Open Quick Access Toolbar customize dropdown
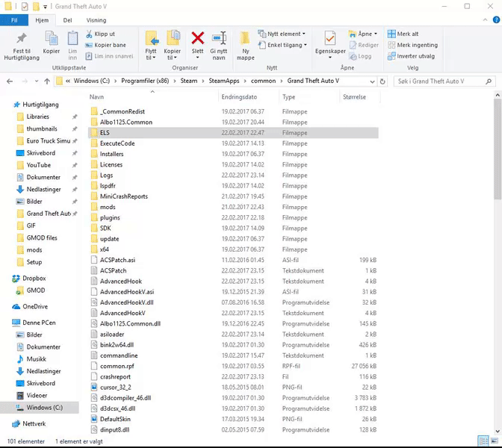 (45, 7)
